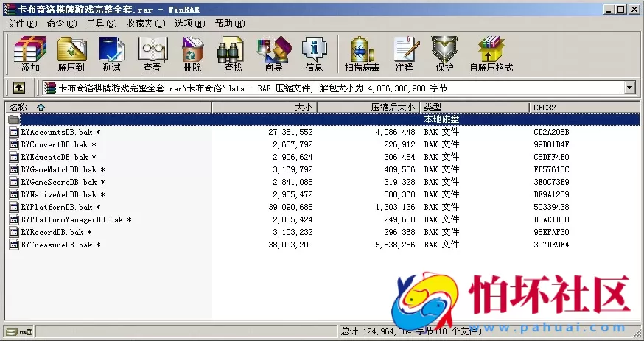
Task: Click size value 2,657,792
Action: (x=293, y=144)
